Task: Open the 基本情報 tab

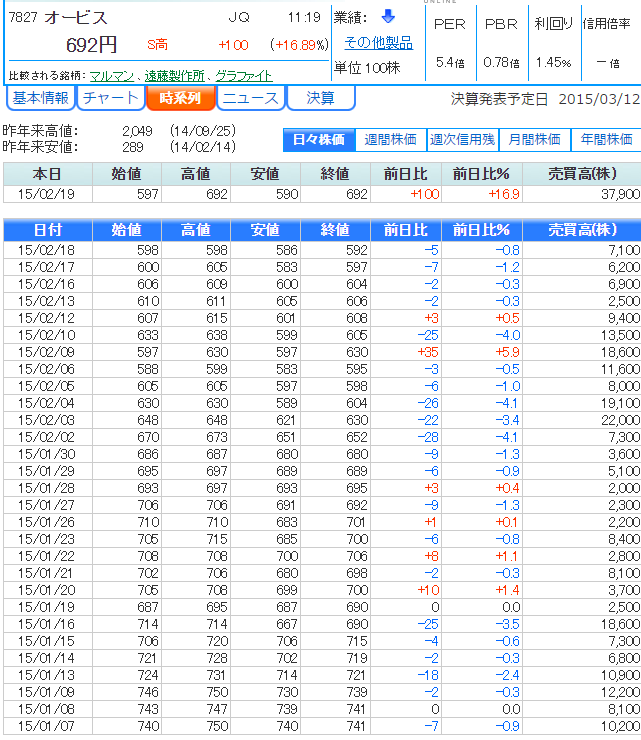Action: tap(41, 98)
